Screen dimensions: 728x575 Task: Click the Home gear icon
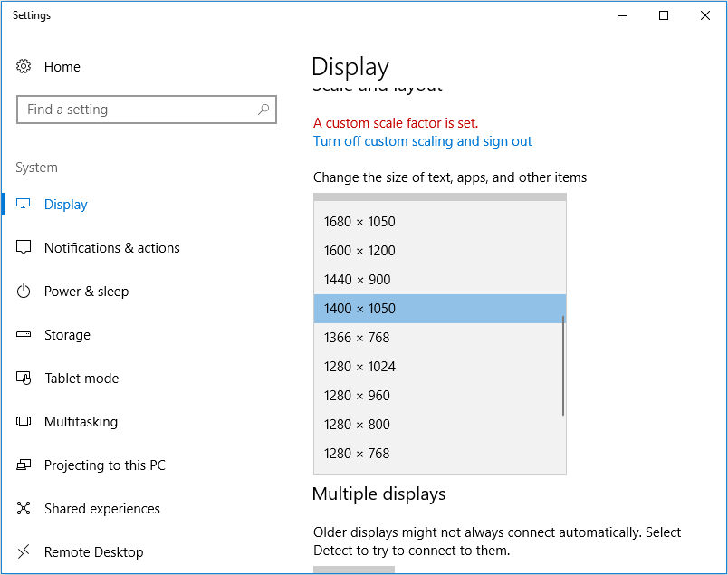point(24,66)
